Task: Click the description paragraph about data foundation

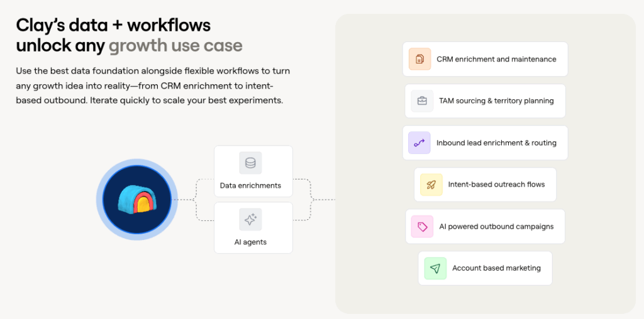Action: pyautogui.click(x=153, y=85)
